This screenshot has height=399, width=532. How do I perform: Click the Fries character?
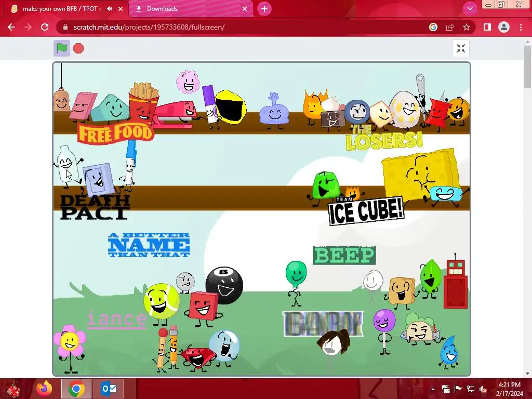pos(143,103)
